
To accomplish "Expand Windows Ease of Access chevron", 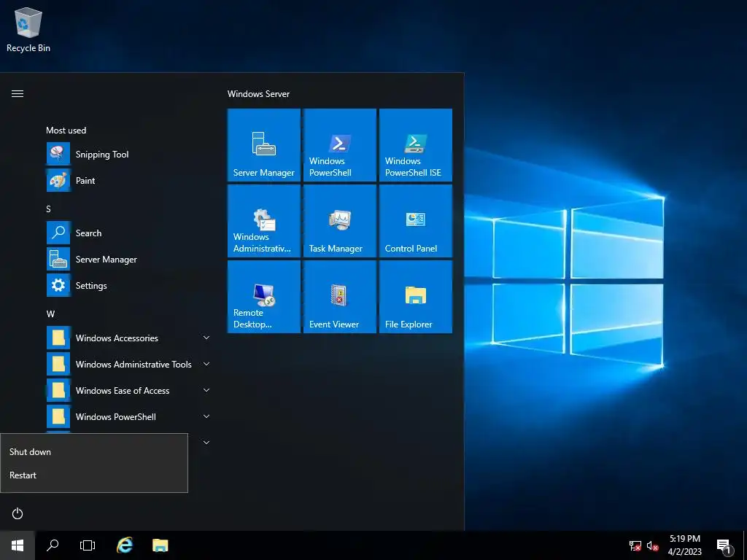I will tap(206, 390).
